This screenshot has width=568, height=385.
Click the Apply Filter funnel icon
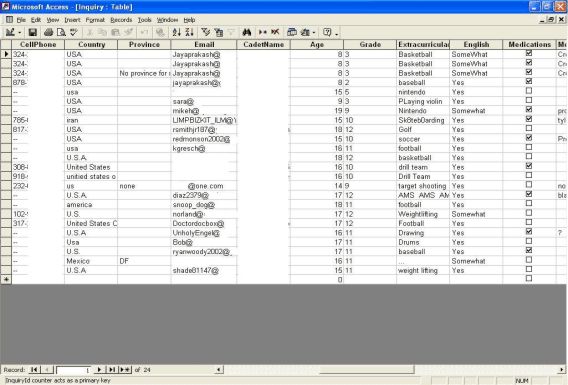click(x=231, y=33)
